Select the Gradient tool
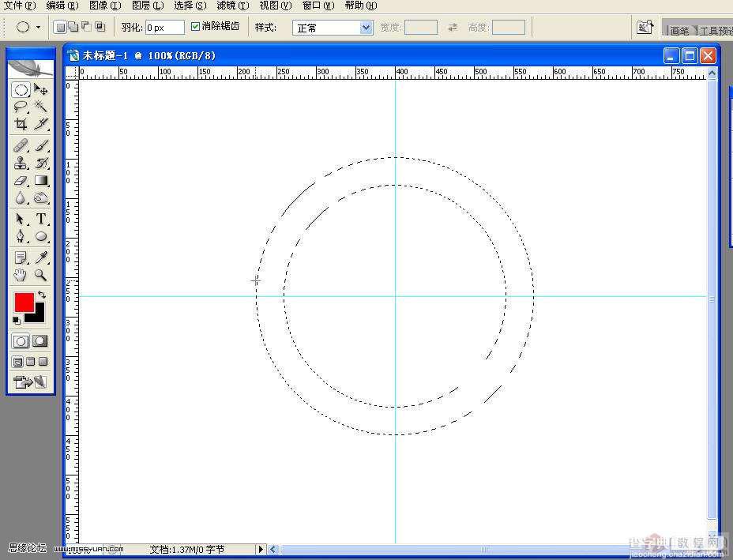The image size is (733, 560). [41, 180]
